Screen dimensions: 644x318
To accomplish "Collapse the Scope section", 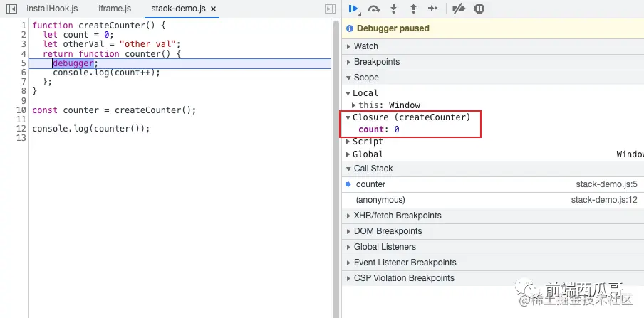I will click(x=492, y=78).
